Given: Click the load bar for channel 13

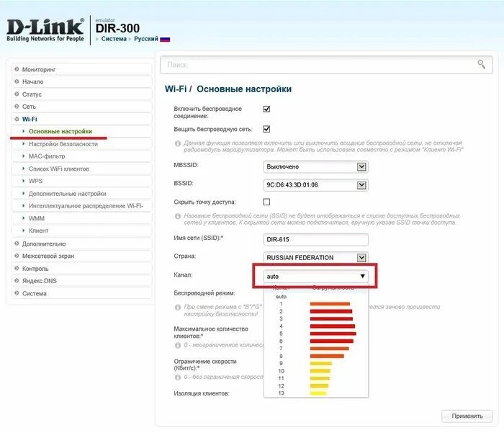Looking at the screenshot, I should click(x=318, y=393).
